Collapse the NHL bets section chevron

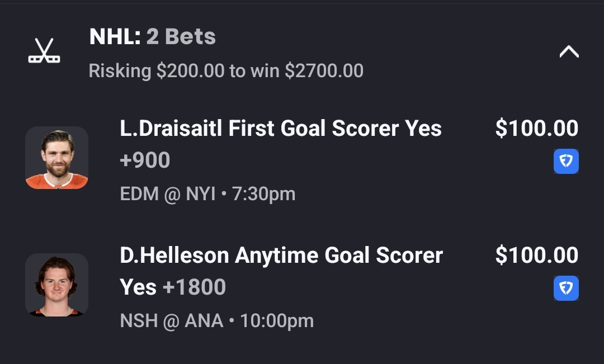pos(569,52)
